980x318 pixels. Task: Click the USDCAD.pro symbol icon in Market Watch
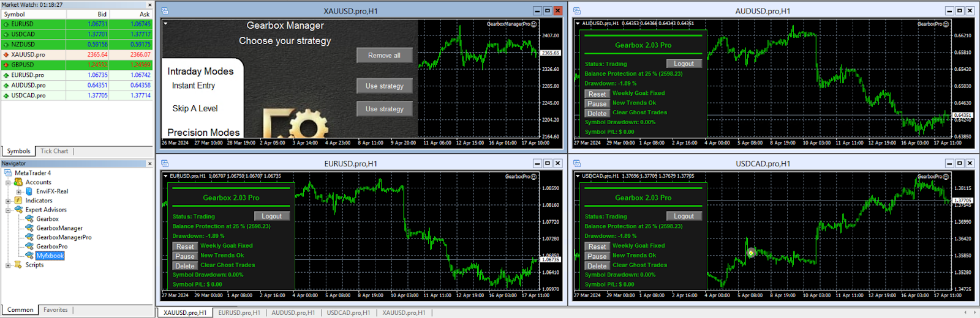6,95
